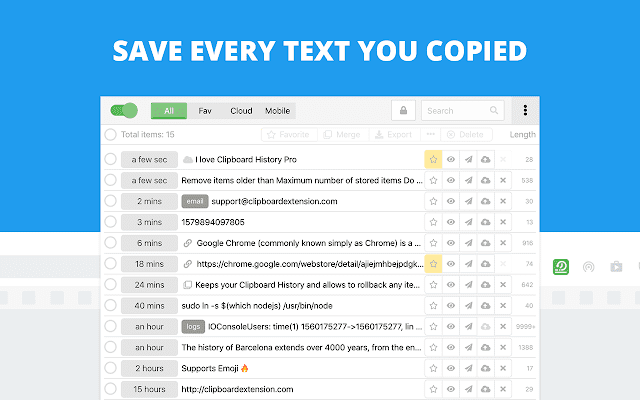The height and width of the screenshot is (400, 640).
Task: Open the Fav tab
Action: (x=205, y=111)
